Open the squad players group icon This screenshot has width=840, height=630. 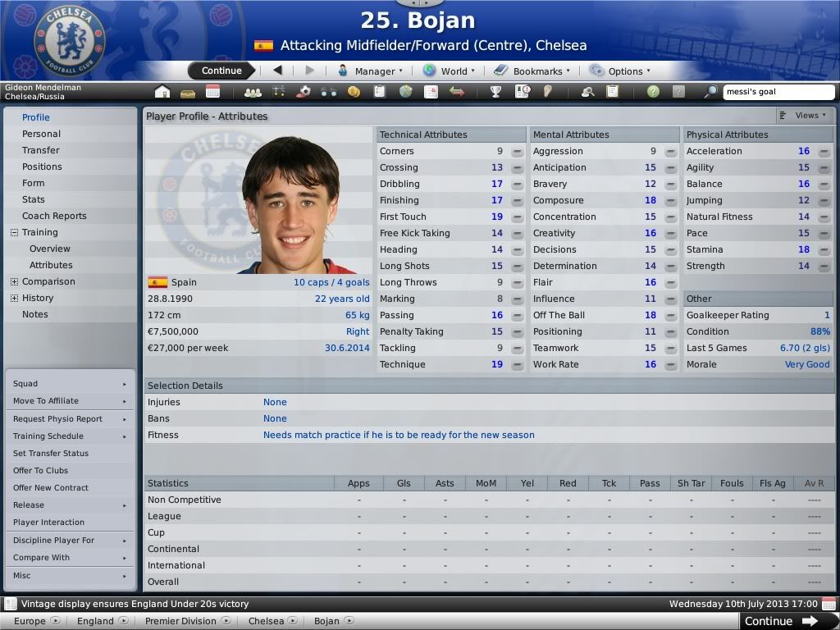[x=253, y=92]
